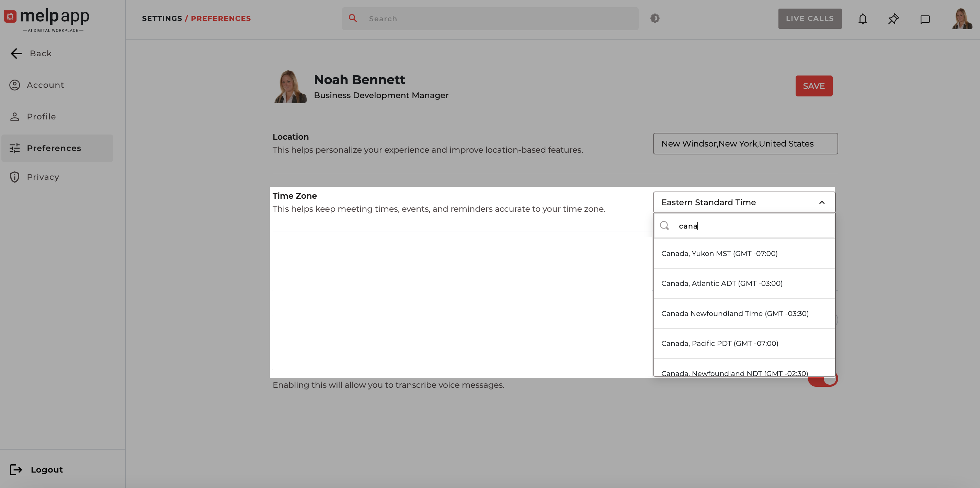980x488 pixels.
Task: Select Canada Newfoundland Time (GMT -03:30)
Action: (x=744, y=314)
